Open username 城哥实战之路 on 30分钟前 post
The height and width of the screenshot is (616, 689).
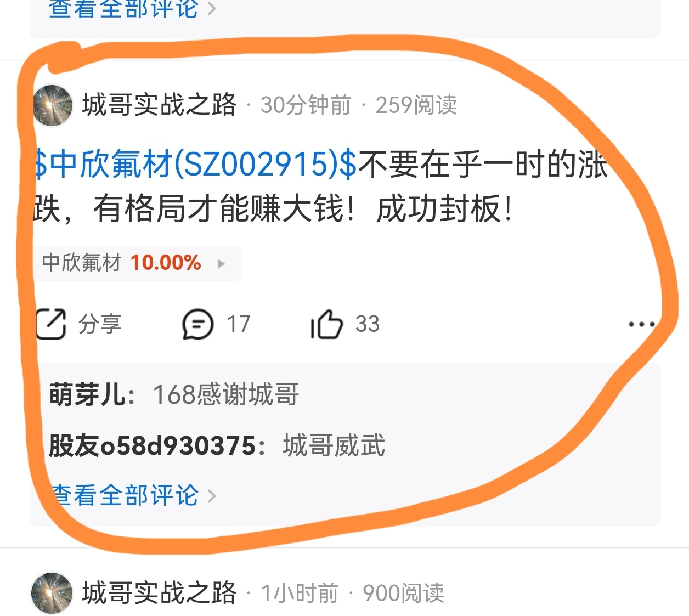(159, 104)
